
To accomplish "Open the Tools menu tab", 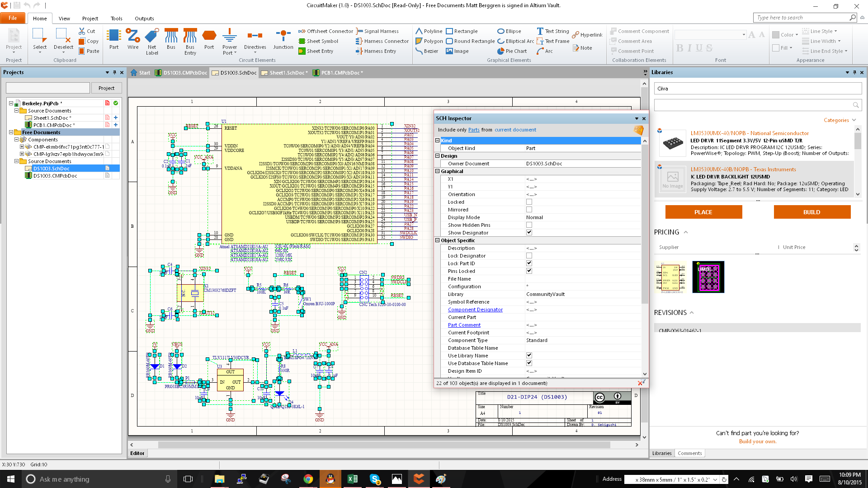I will pyautogui.click(x=116, y=19).
